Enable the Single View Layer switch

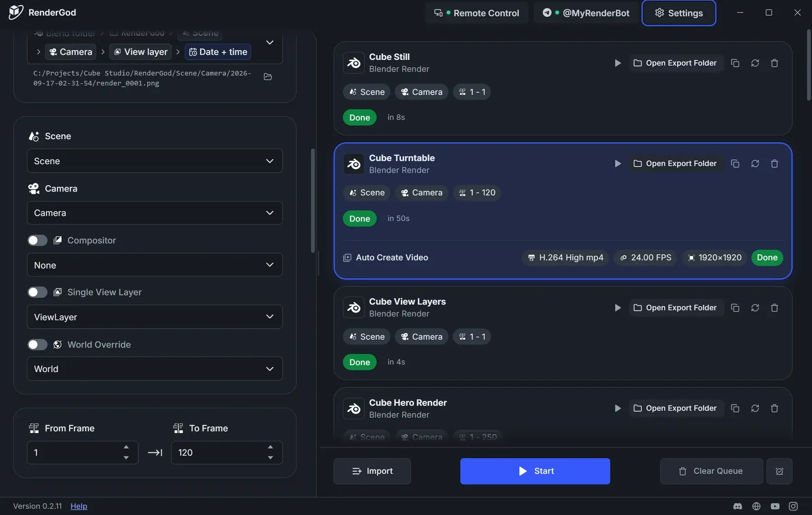(x=37, y=292)
